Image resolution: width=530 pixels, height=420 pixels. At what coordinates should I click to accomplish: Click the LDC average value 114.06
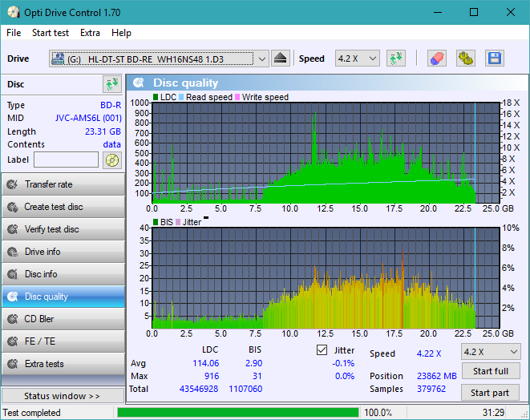(x=206, y=363)
